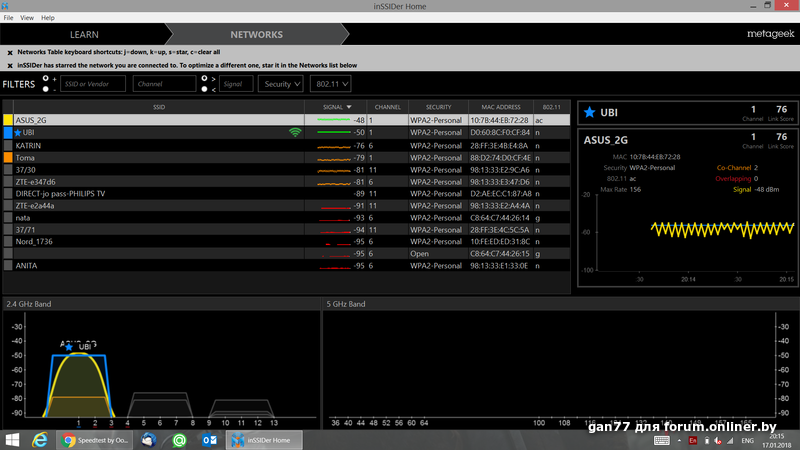Screen dimensions: 800x450
Task: Sort by the SIGNAL column header arrow
Action: [349, 107]
